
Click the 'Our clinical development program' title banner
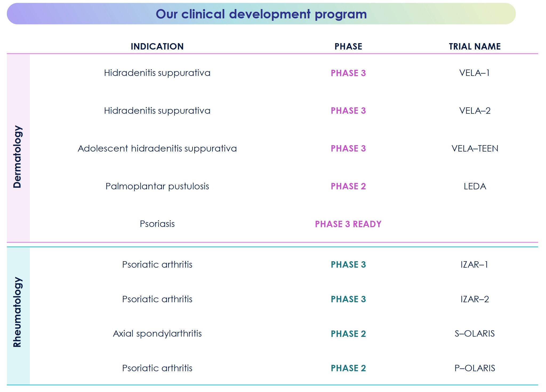(x=261, y=14)
